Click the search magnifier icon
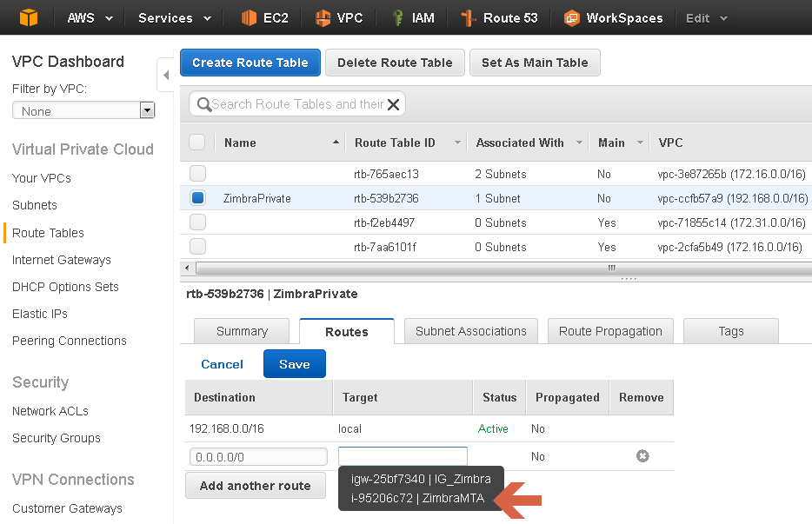812x524 pixels. [204, 104]
